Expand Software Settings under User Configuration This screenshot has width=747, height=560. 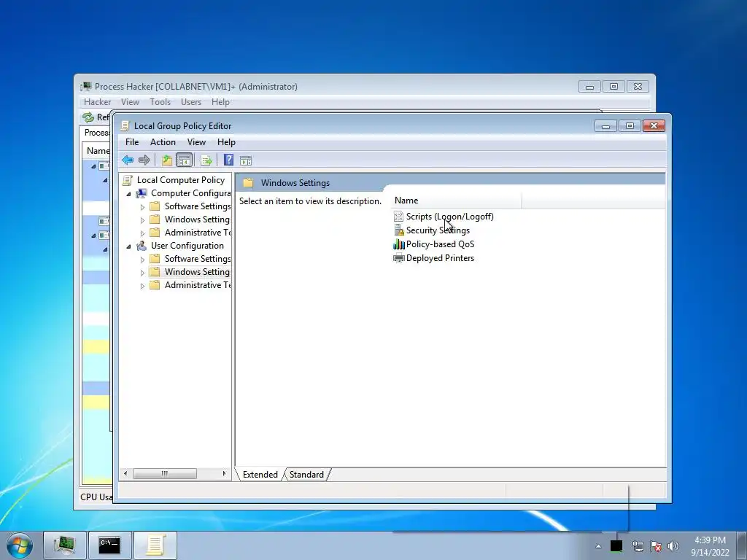[x=142, y=260]
